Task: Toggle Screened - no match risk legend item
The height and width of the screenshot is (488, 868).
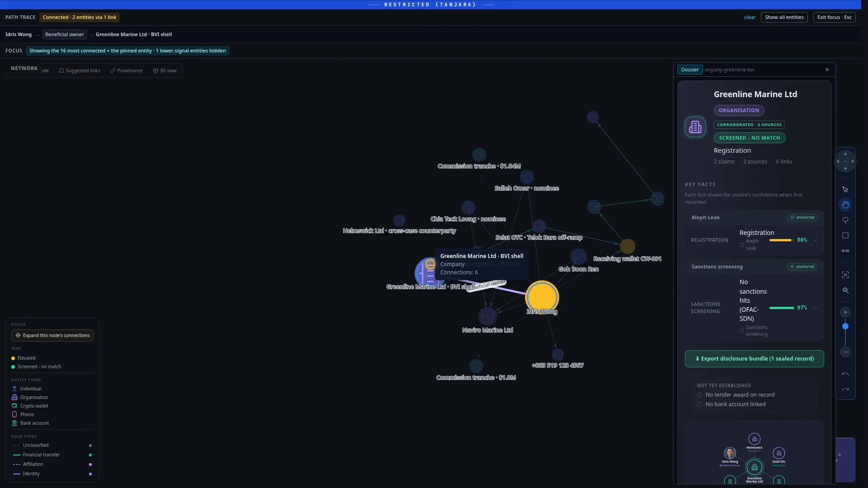Action: pyautogui.click(x=36, y=366)
